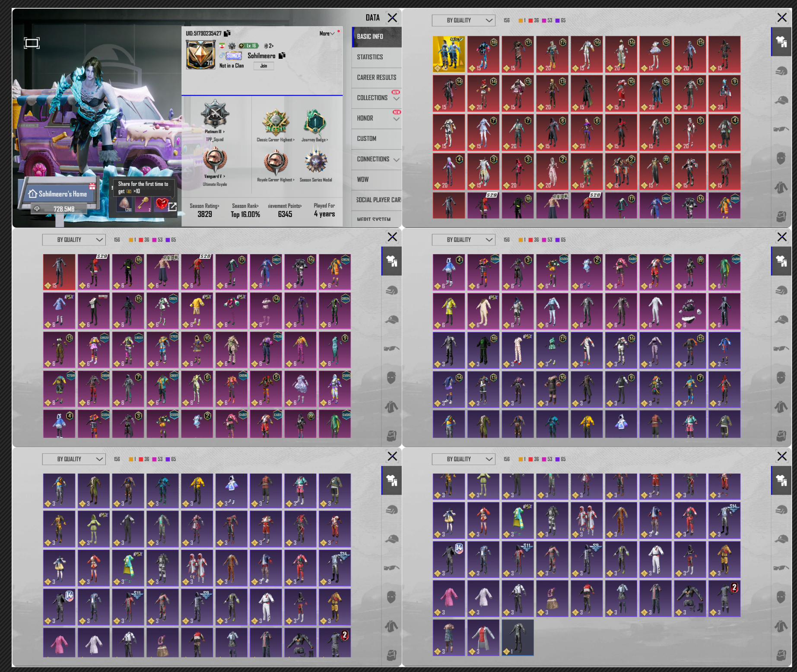
Task: Click the Join clan button
Action: click(x=264, y=66)
